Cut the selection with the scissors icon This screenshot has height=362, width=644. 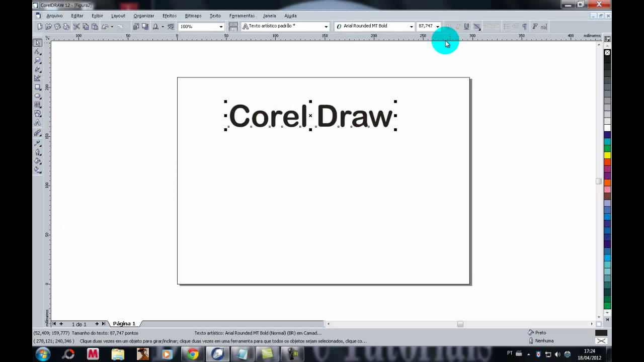click(x=76, y=26)
